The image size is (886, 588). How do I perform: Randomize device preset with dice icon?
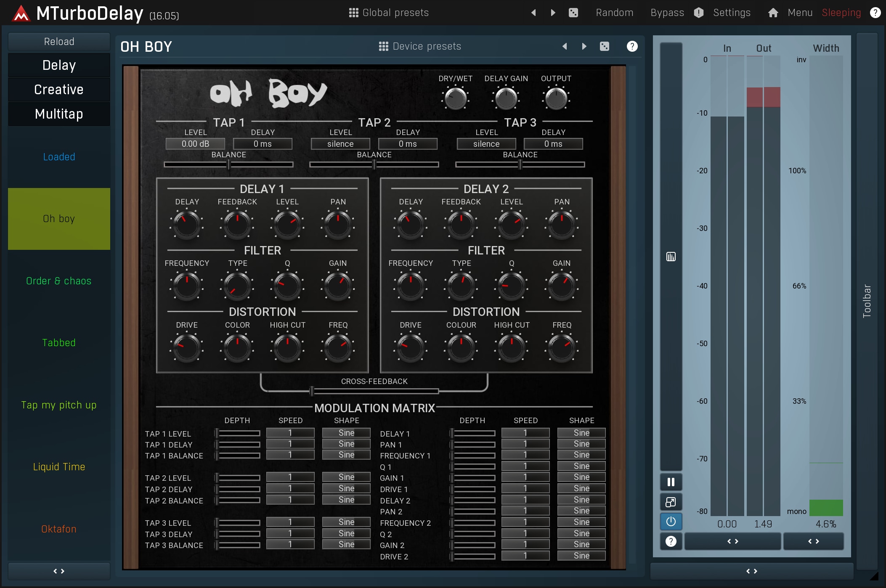(604, 46)
